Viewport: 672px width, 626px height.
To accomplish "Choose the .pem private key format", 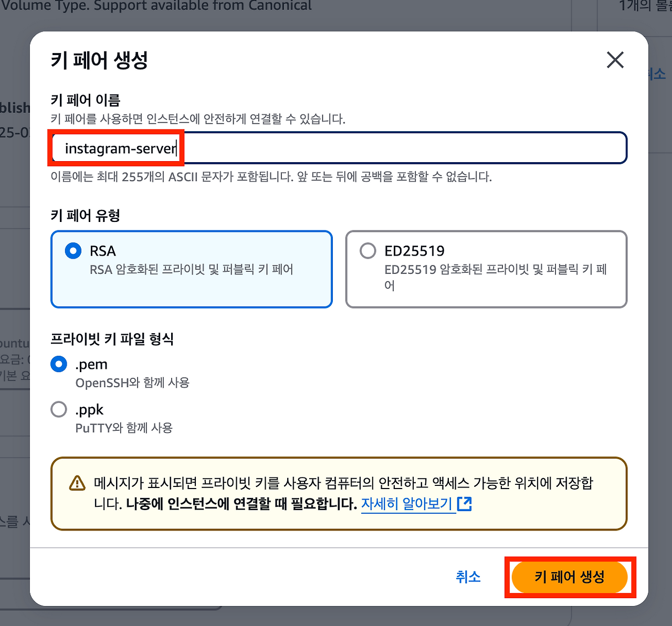I will tap(59, 364).
